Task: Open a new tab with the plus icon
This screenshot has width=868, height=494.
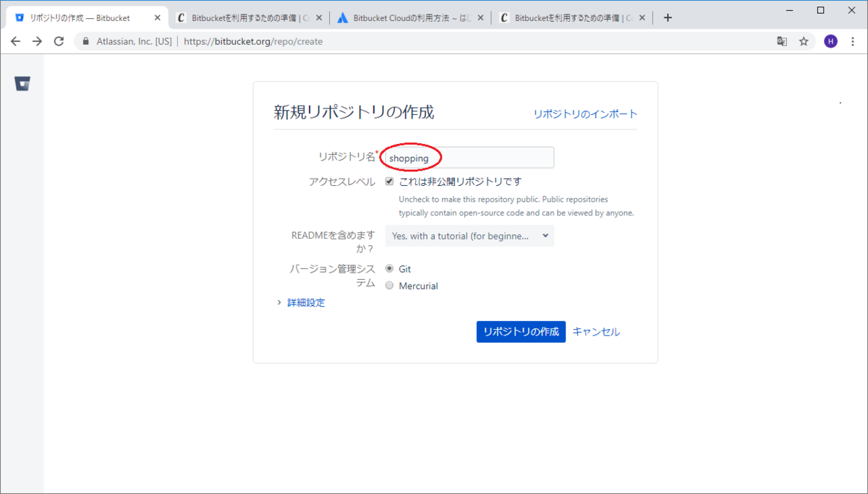Action: click(x=667, y=17)
